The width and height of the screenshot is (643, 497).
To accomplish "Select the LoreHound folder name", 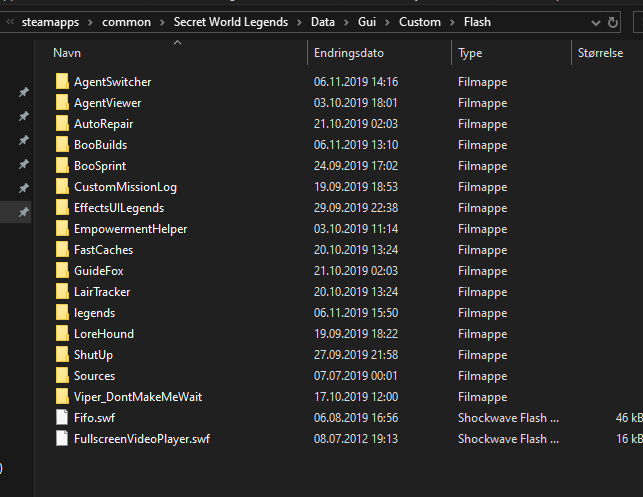I will (x=103, y=334).
